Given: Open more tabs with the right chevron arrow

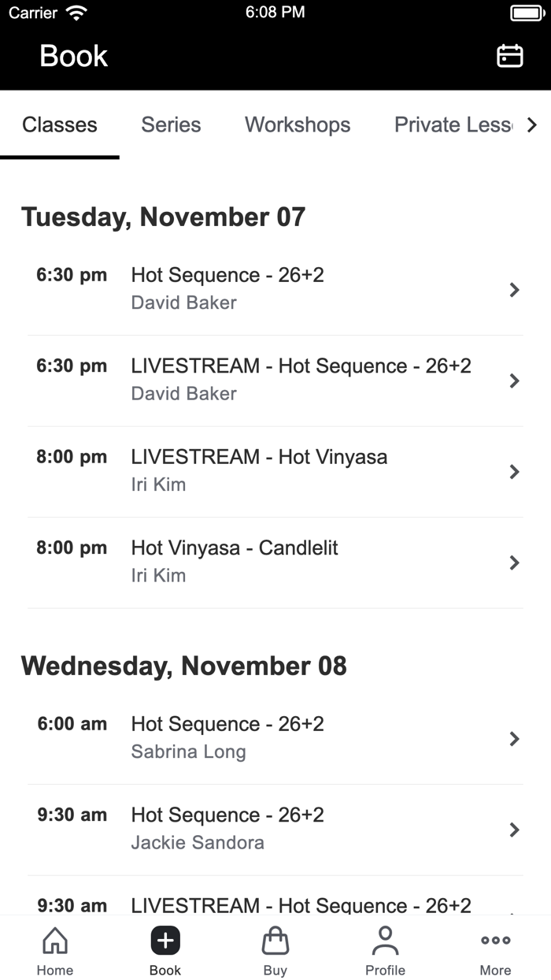Looking at the screenshot, I should point(532,124).
